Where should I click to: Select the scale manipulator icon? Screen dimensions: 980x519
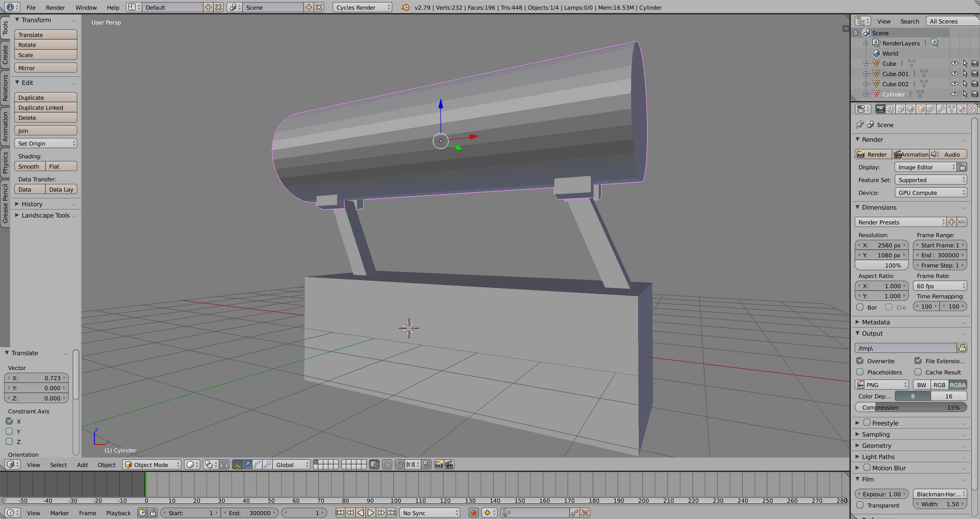coord(268,465)
